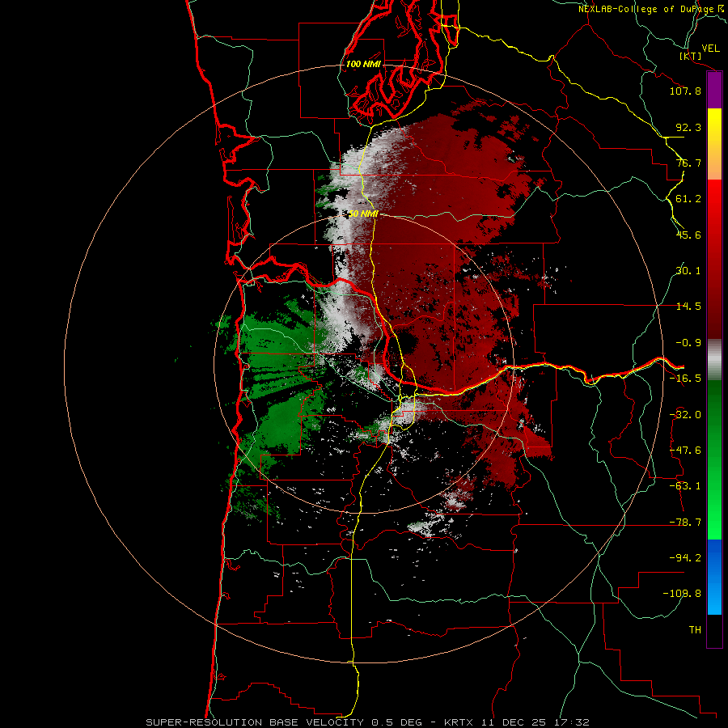The width and height of the screenshot is (728, 728).
Task: Click the TH threshold label
Action: click(x=695, y=630)
